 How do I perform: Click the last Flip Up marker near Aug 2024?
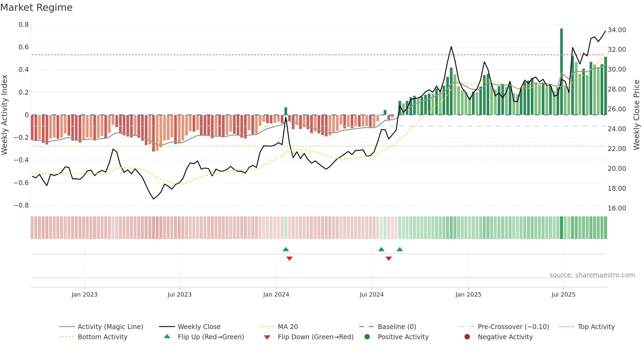(400, 249)
